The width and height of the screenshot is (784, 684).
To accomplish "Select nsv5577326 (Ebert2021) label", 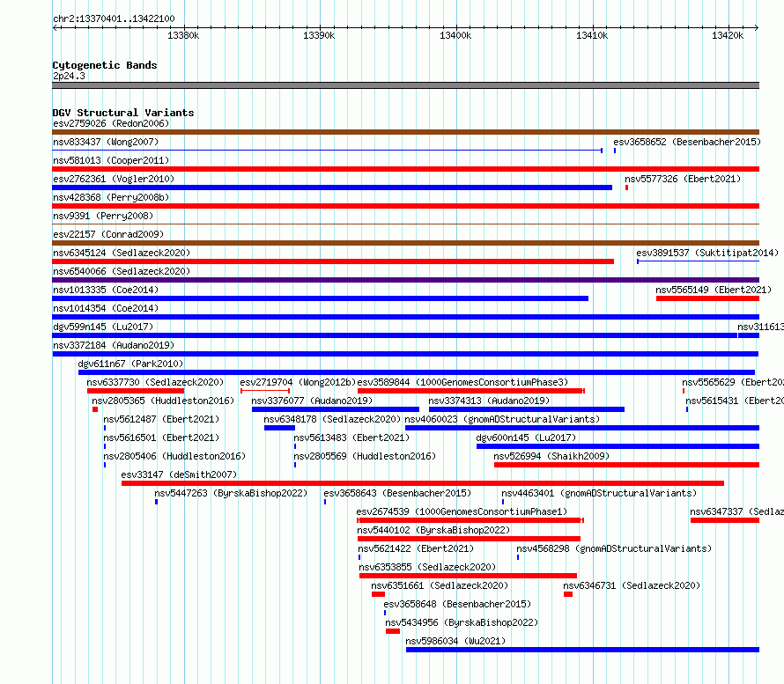I will [x=683, y=179].
